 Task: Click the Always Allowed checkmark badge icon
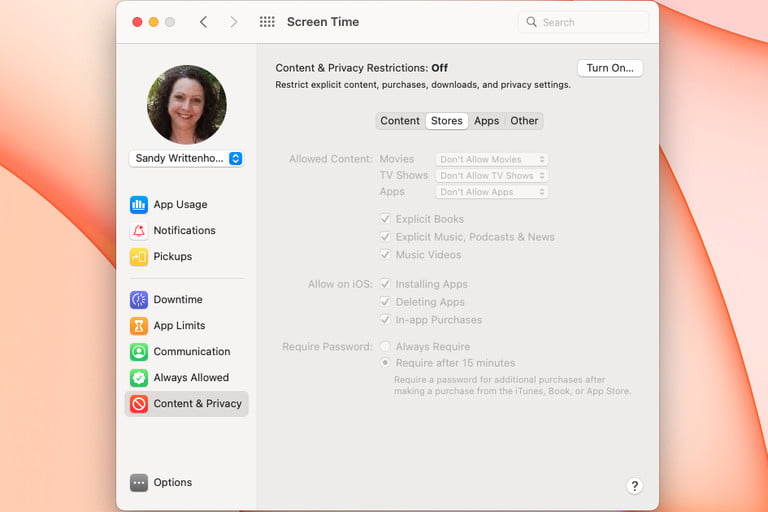point(139,377)
